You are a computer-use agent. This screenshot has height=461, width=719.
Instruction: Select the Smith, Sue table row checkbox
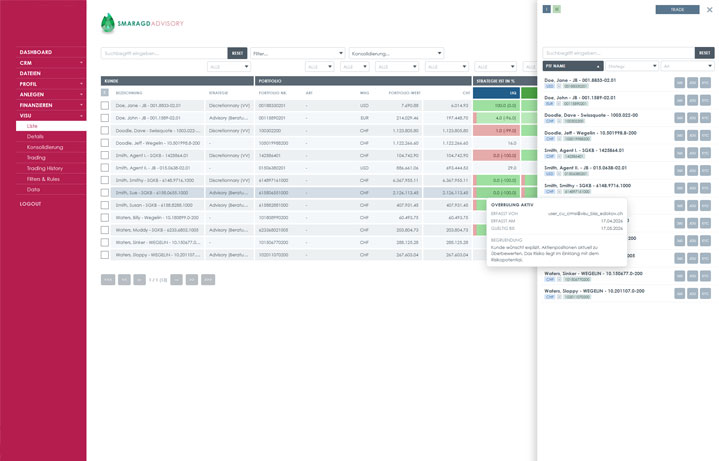pyautogui.click(x=105, y=192)
